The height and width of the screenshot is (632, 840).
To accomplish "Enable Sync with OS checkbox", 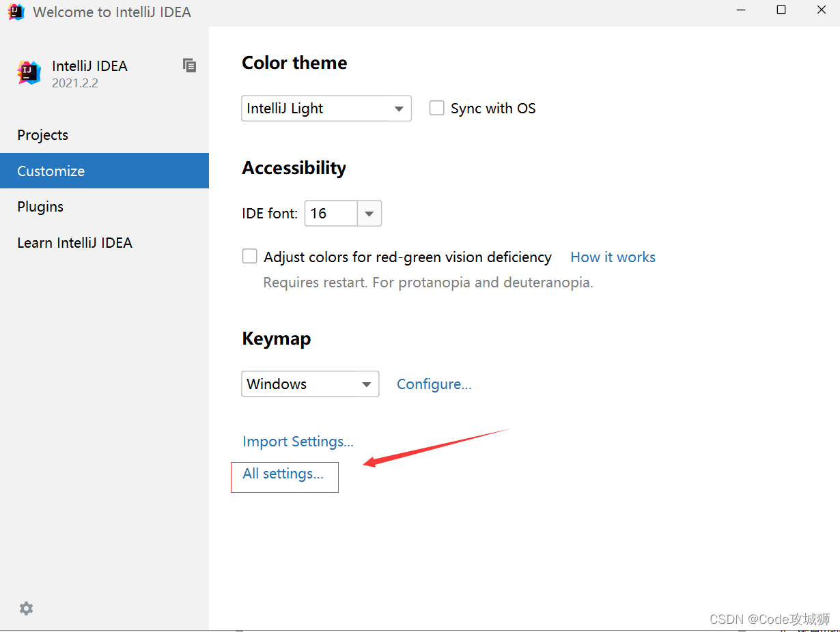I will (x=437, y=108).
